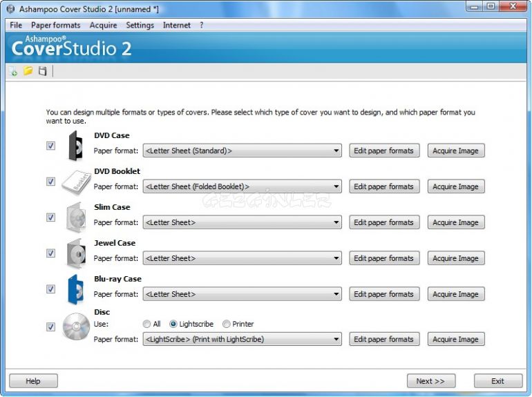Click the Next >> button

pos(431,381)
